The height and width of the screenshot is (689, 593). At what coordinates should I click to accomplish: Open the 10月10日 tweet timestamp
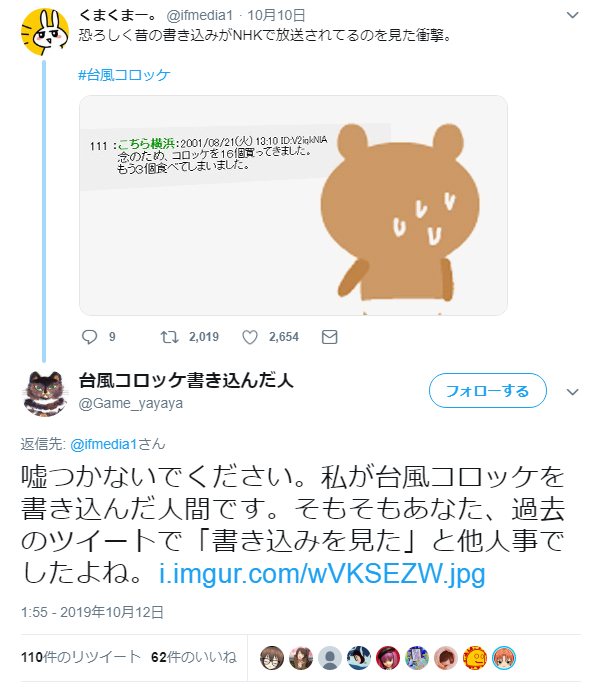276,15
